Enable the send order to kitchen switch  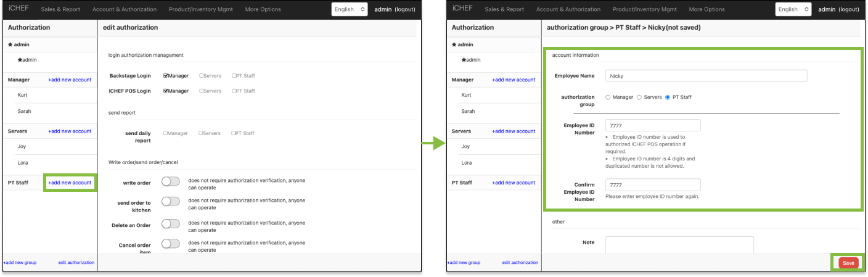pos(170,202)
